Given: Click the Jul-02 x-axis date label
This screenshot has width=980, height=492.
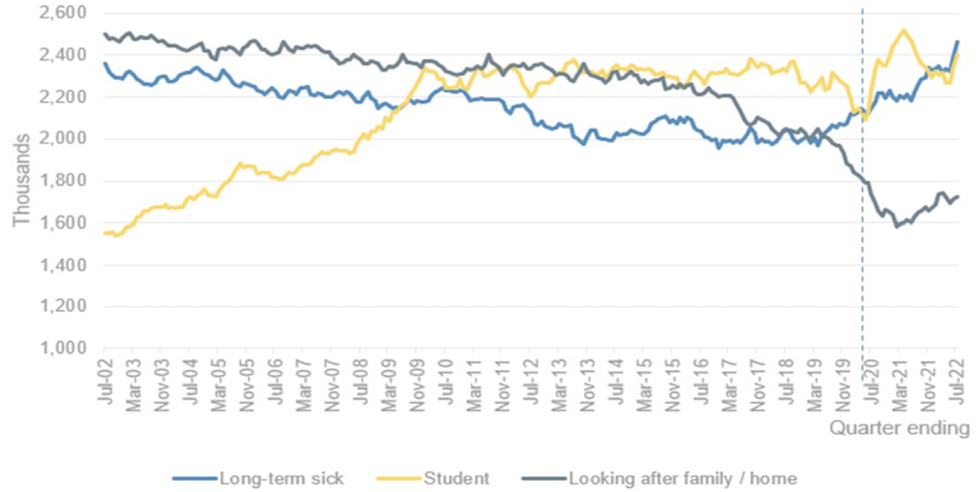Looking at the screenshot, I should tap(106, 381).
